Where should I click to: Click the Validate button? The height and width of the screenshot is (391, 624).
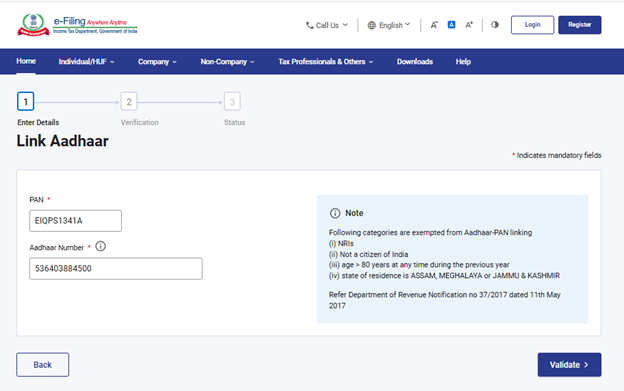(569, 364)
